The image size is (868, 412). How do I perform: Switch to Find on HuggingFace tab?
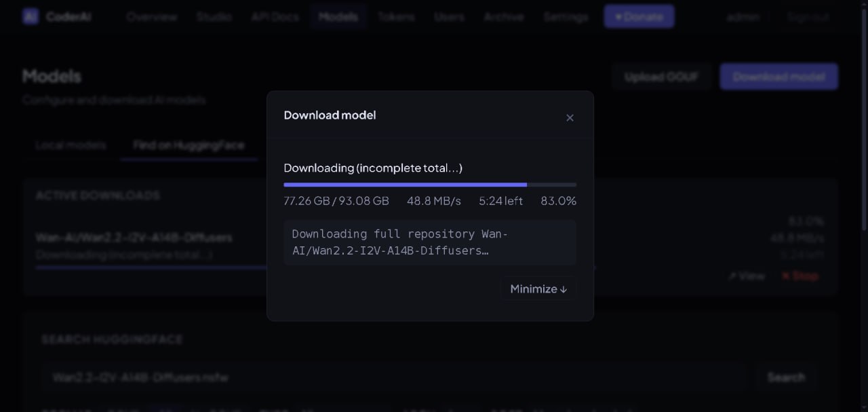point(189,145)
